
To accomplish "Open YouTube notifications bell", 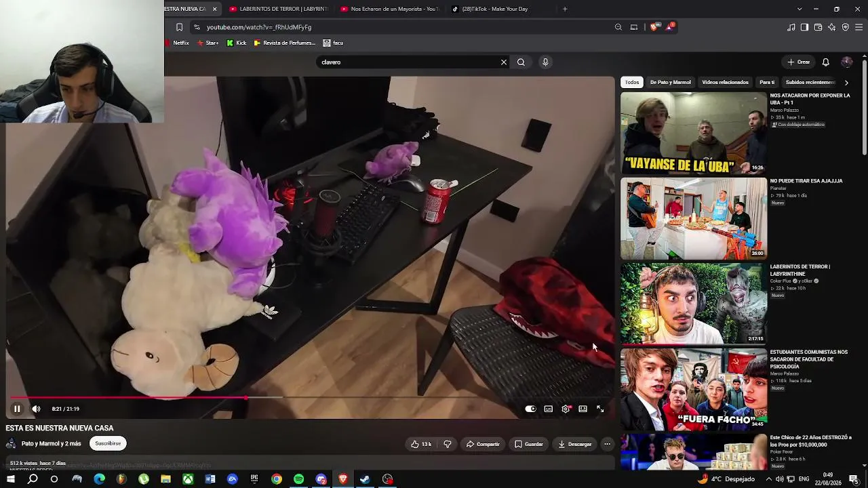I will click(x=826, y=62).
